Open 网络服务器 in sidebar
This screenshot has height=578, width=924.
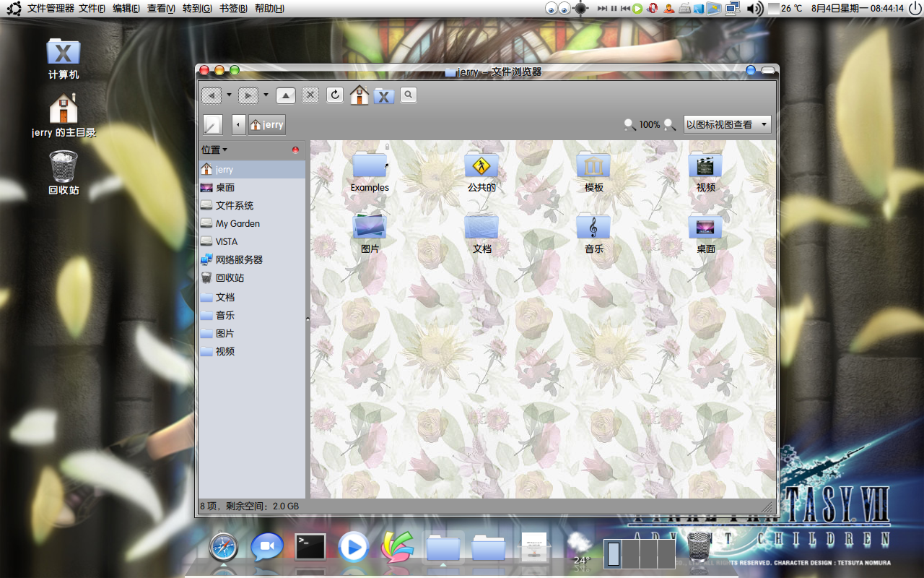coord(252,259)
